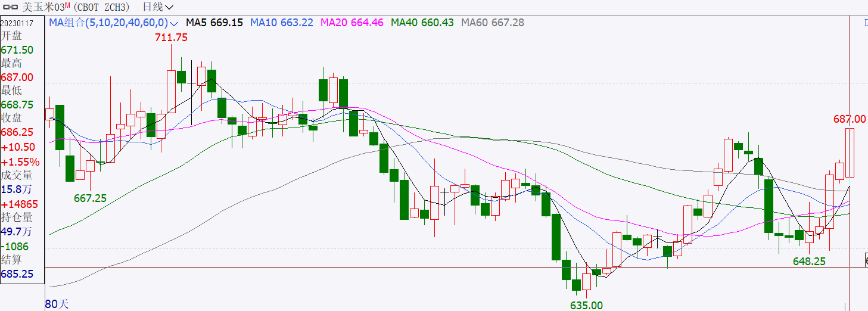This screenshot has height=311, width=868.
Task: Click the closing price 686.25
Action: pos(17,132)
